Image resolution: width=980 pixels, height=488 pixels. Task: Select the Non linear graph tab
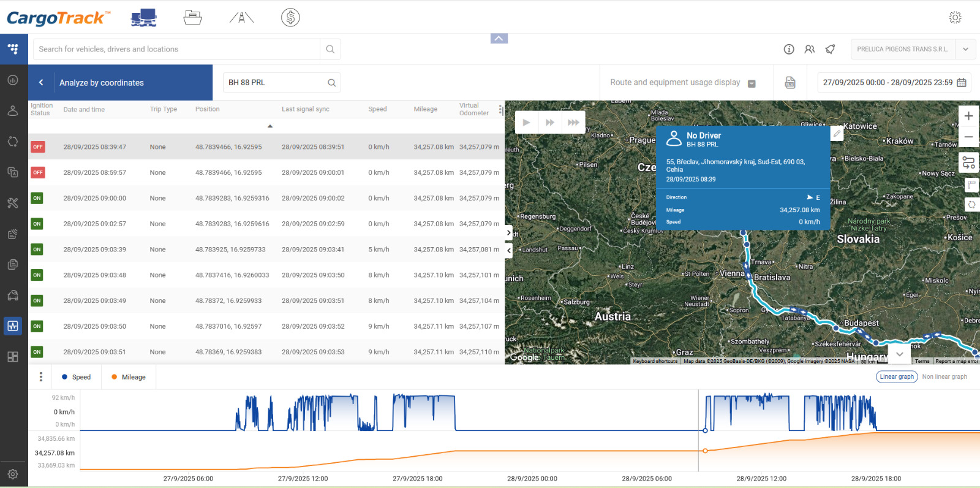[x=944, y=377]
